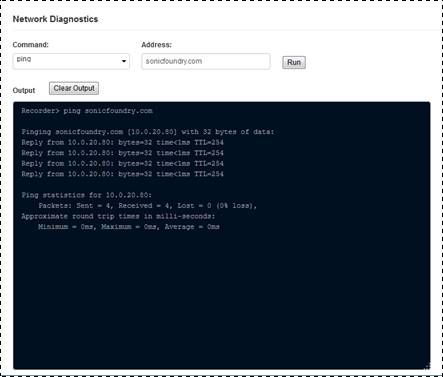443x377 pixels.
Task: Click the 'Minimum = 0ms' output line
Action: pyautogui.click(x=129, y=227)
